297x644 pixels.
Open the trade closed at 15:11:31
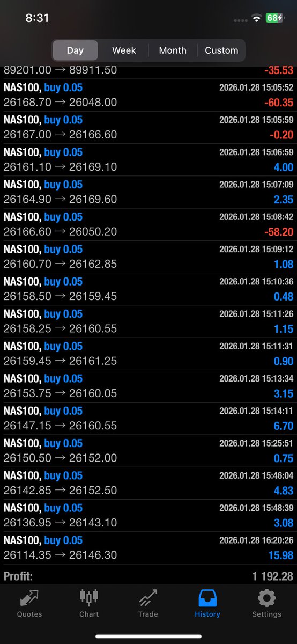[x=148, y=354]
